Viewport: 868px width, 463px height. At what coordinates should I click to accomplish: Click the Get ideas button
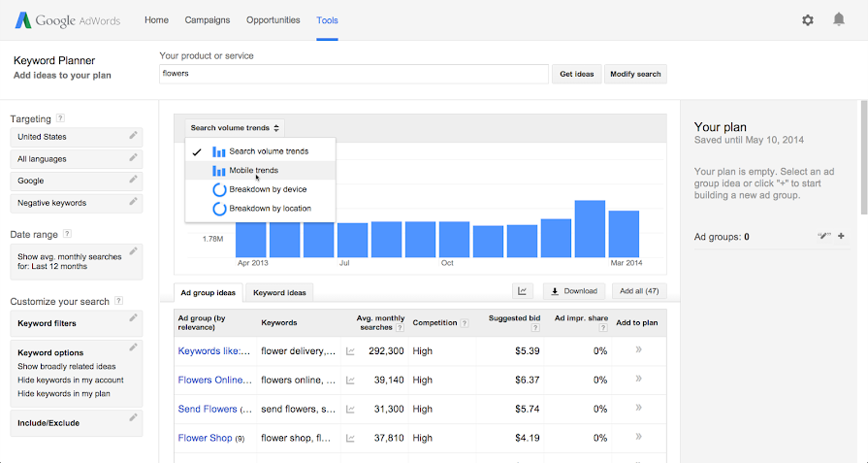coord(577,74)
